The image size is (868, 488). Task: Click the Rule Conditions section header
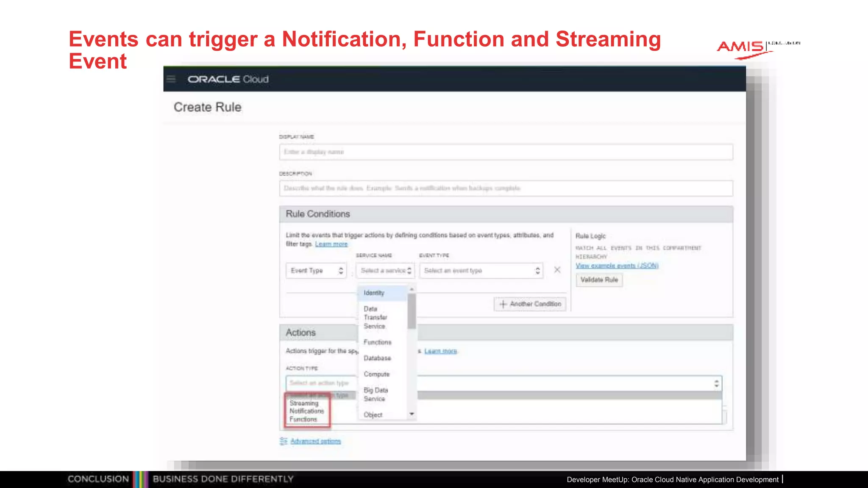pyautogui.click(x=506, y=214)
